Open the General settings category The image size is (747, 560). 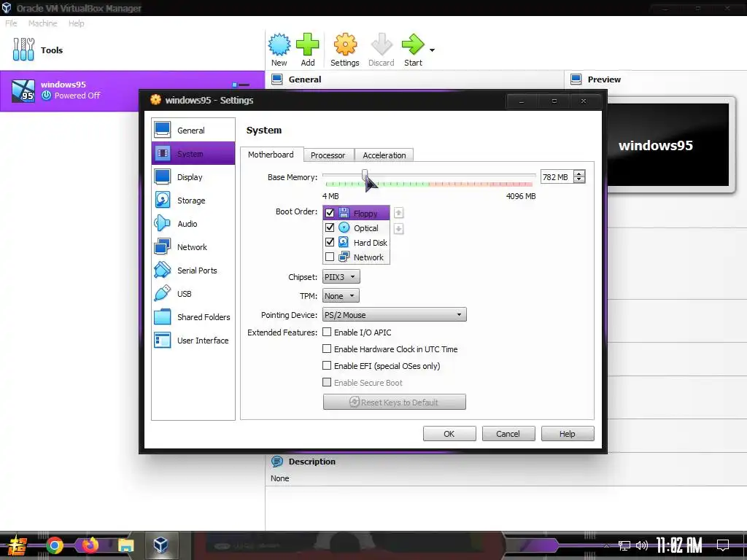(193, 130)
